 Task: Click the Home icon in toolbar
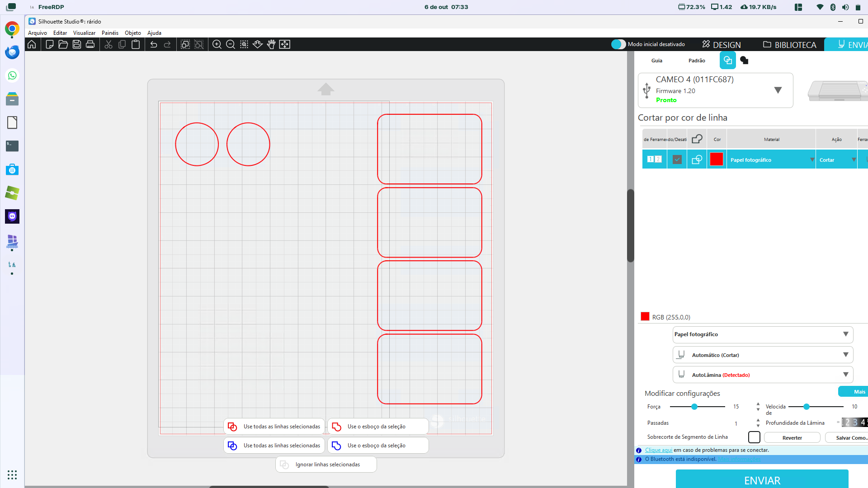tap(32, 44)
